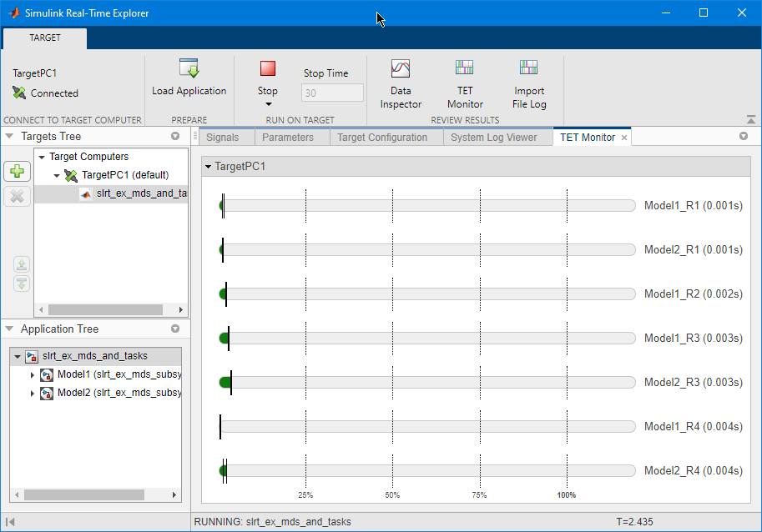Close the TET Monitor tab
The image size is (762, 532).
624,138
